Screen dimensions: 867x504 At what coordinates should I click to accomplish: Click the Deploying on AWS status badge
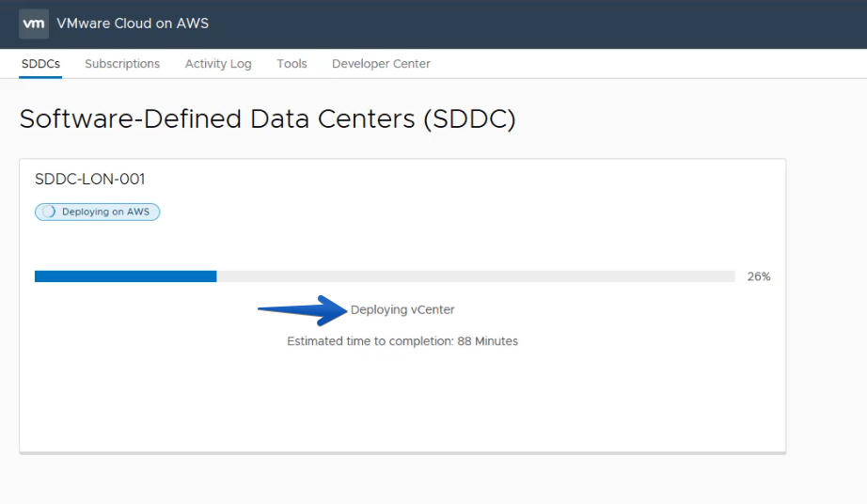pos(97,212)
